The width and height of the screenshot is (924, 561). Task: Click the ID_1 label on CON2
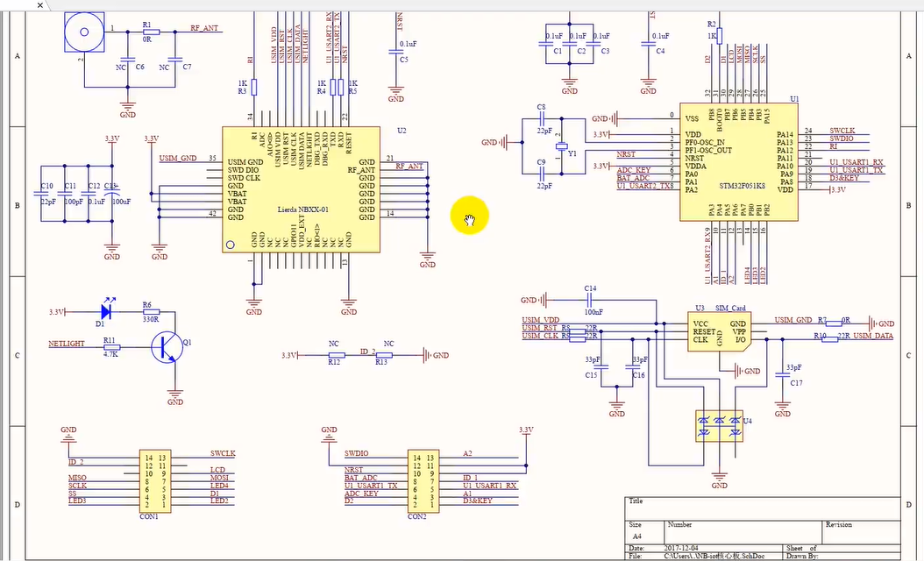pyautogui.click(x=470, y=478)
